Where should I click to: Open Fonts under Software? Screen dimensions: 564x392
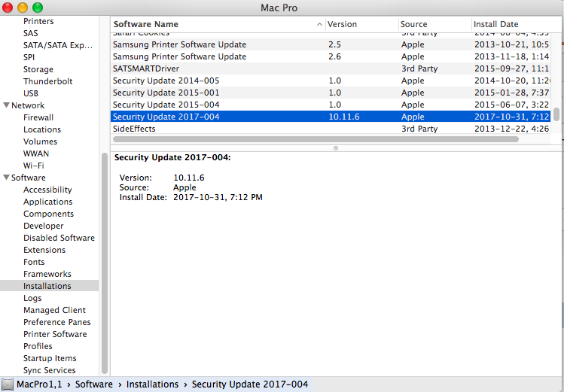34,262
